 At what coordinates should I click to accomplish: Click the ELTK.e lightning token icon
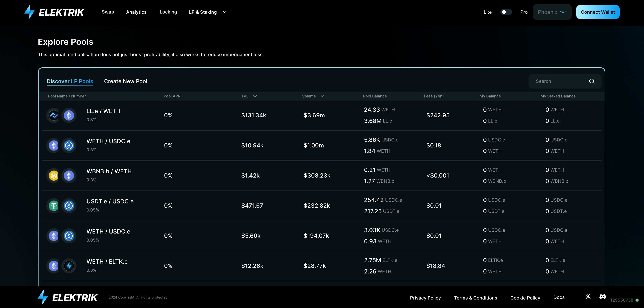(x=69, y=266)
